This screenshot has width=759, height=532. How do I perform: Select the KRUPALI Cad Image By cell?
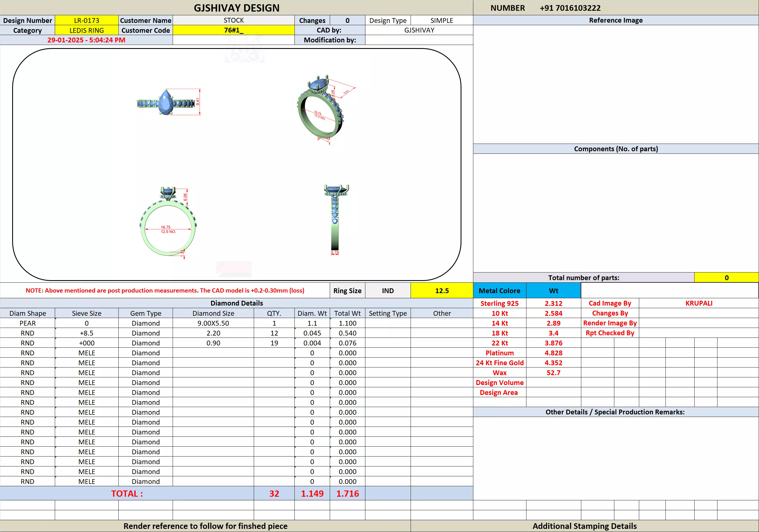tap(699, 303)
